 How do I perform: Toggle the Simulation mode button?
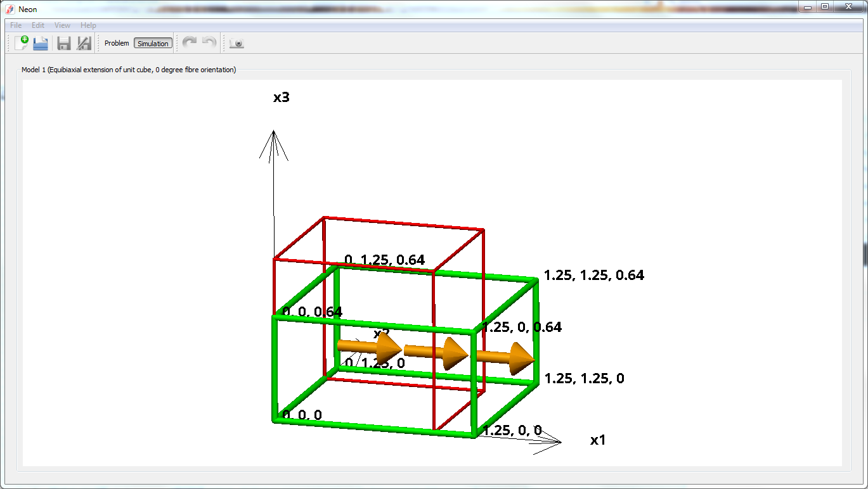click(153, 44)
